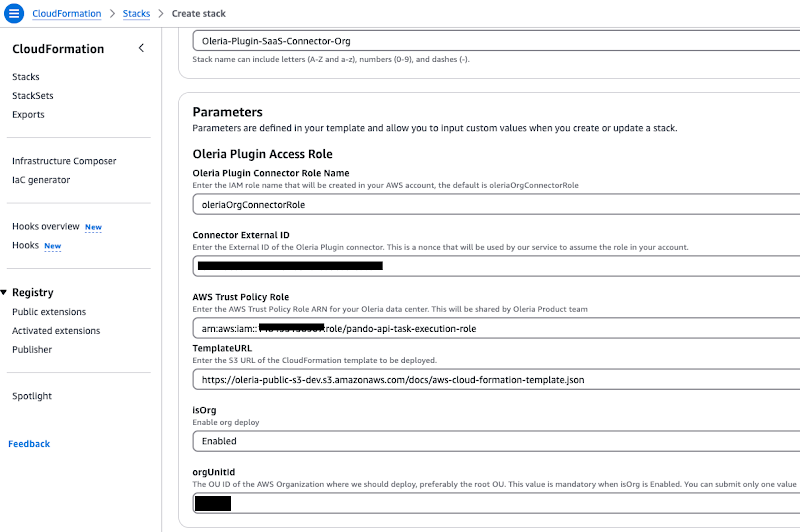Click the Connector External ID field
This screenshot has height=532, width=800.
point(496,266)
